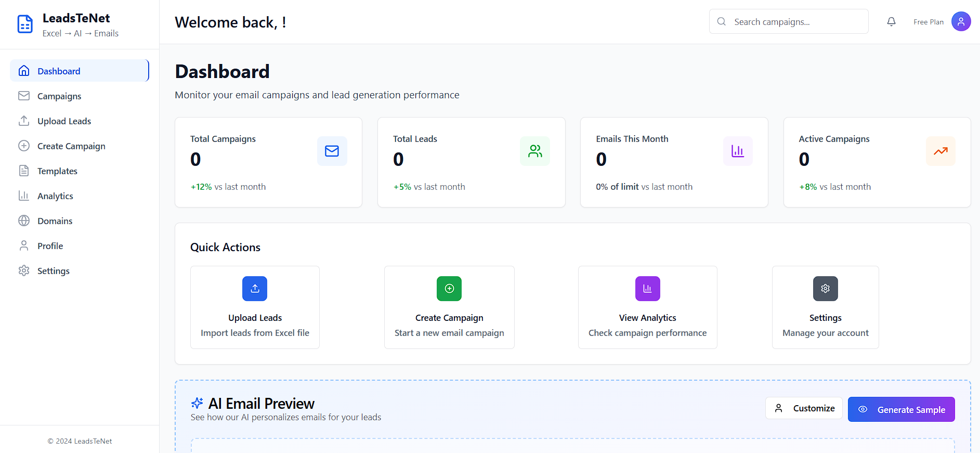Click the blue upload icon in Quick Actions
Image resolution: width=980 pixels, height=453 pixels.
(255, 289)
